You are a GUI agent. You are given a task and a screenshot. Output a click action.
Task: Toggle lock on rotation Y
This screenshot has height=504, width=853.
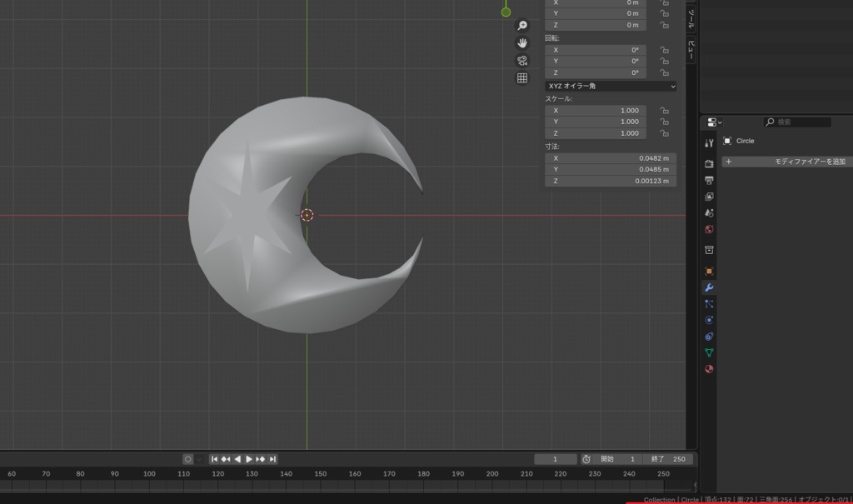(664, 62)
